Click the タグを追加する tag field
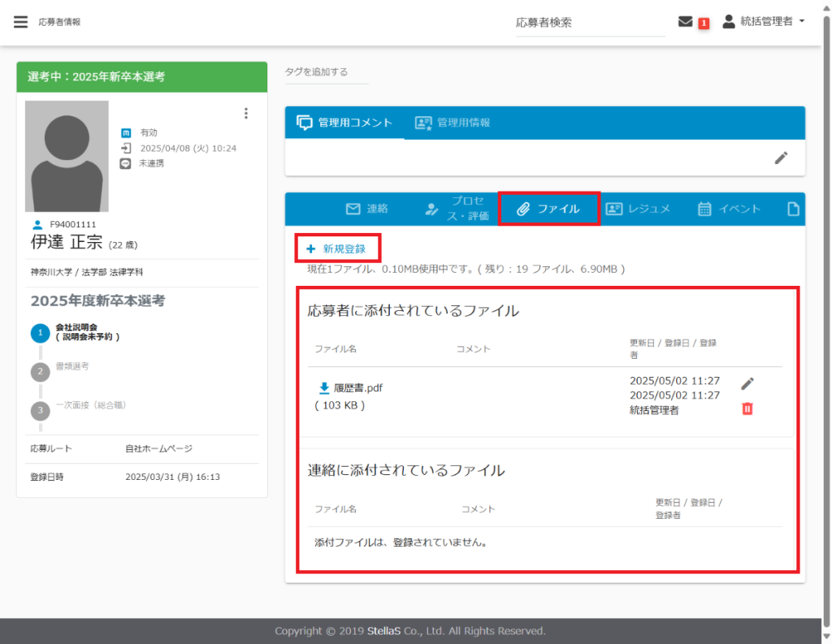The height and width of the screenshot is (644, 832). pyautogui.click(x=326, y=72)
